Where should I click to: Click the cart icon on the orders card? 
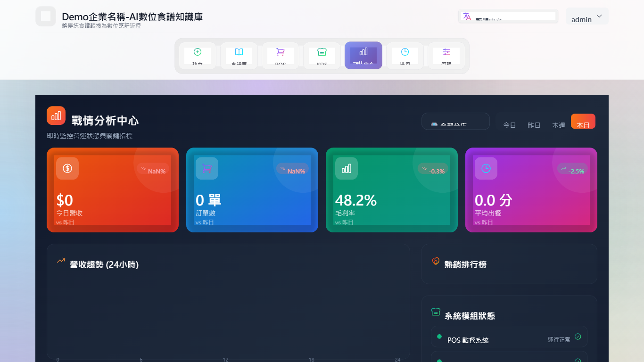tap(206, 168)
